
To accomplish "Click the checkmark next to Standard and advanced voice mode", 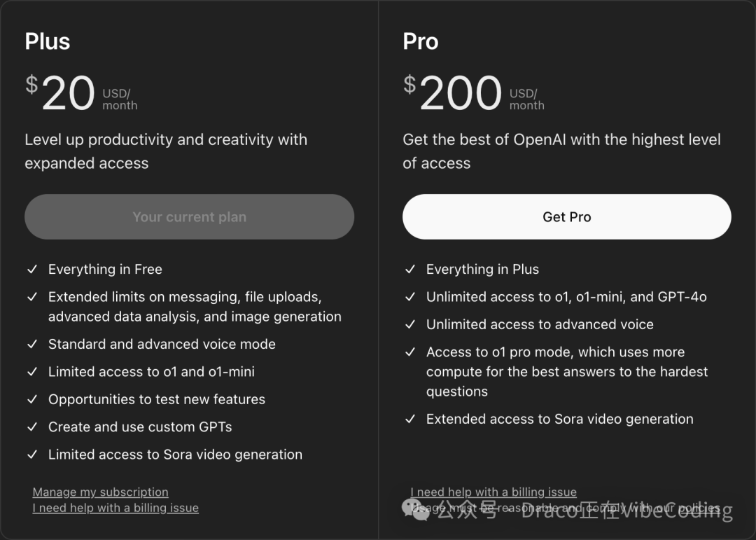I will pos(32,344).
